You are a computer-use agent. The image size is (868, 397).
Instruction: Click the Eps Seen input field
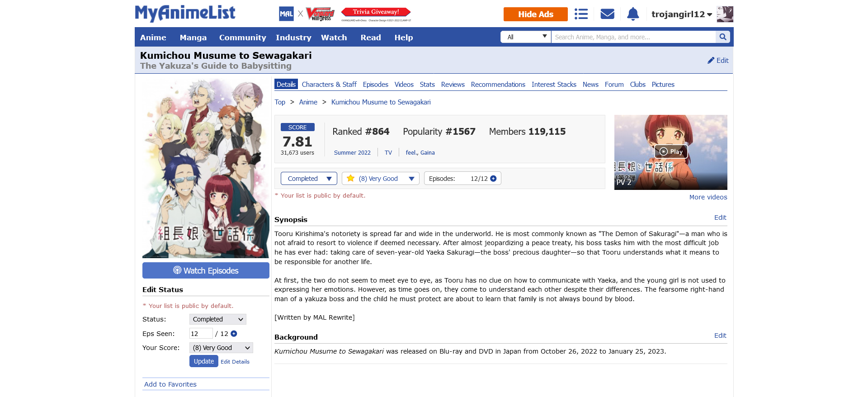tap(201, 334)
